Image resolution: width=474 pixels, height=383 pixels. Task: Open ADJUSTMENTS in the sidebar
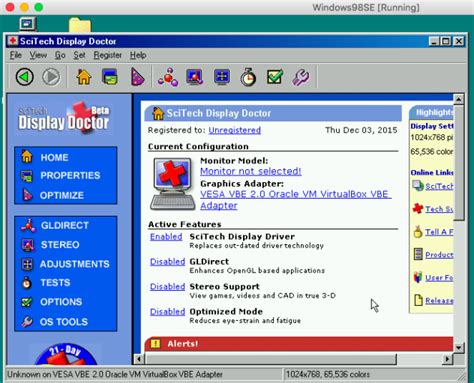coord(66,264)
